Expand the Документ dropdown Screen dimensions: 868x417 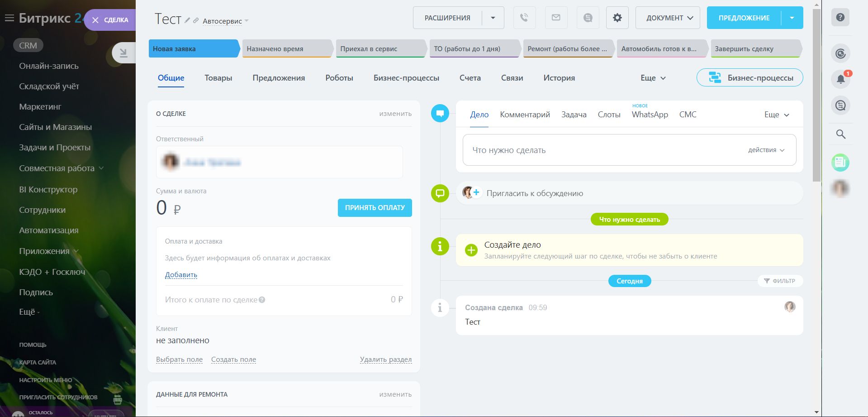(x=667, y=18)
